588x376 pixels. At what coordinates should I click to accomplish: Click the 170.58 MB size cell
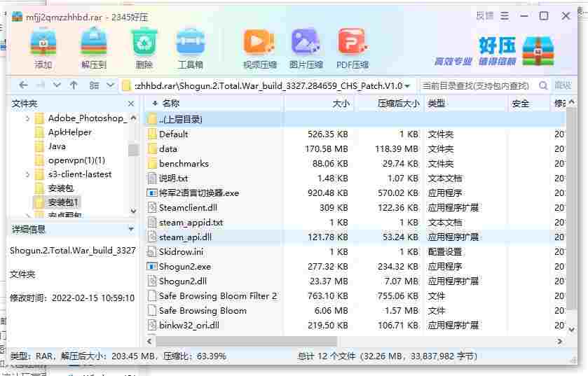[x=327, y=148]
